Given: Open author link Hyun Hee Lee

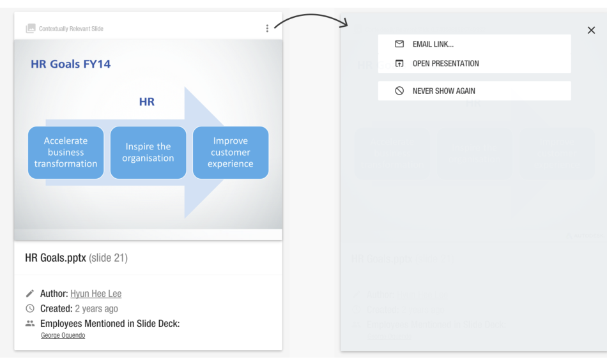Looking at the screenshot, I should (96, 294).
